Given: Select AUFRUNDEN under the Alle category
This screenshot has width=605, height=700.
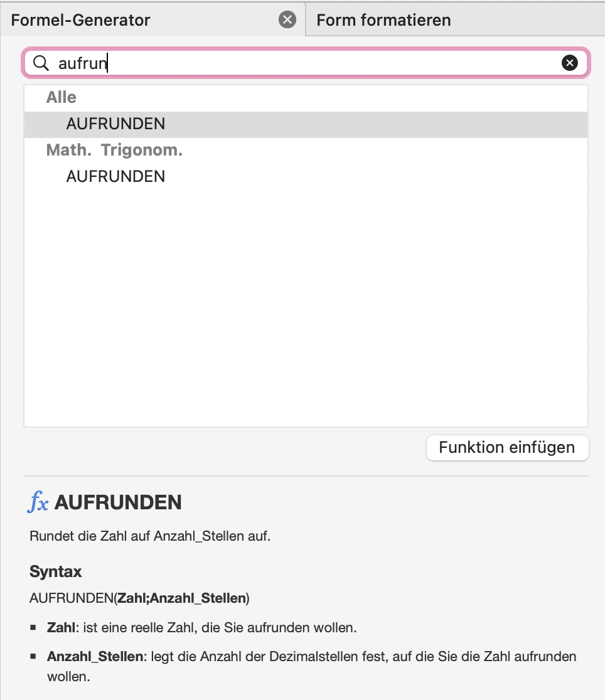Looking at the screenshot, I should click(x=306, y=124).
